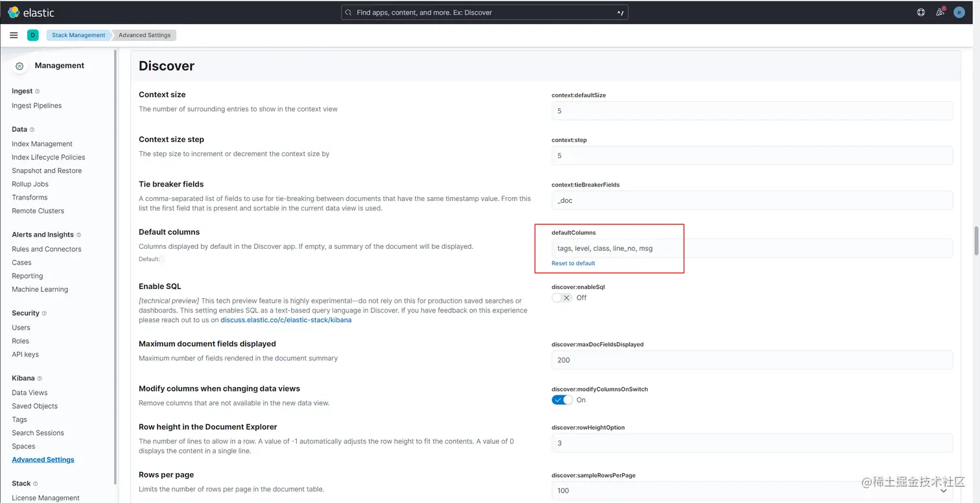
Task: Open Ingest Pipelines in sidebar
Action: 37,106
